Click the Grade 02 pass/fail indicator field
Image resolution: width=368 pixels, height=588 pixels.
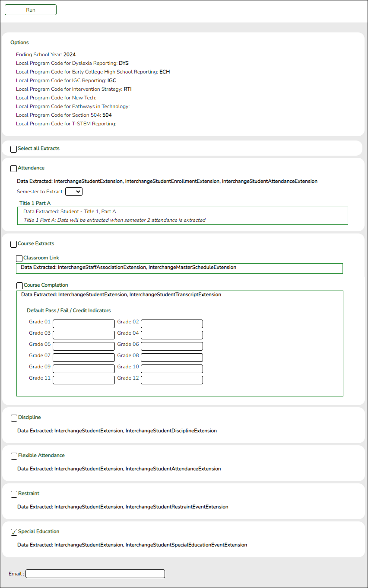pyautogui.click(x=171, y=323)
